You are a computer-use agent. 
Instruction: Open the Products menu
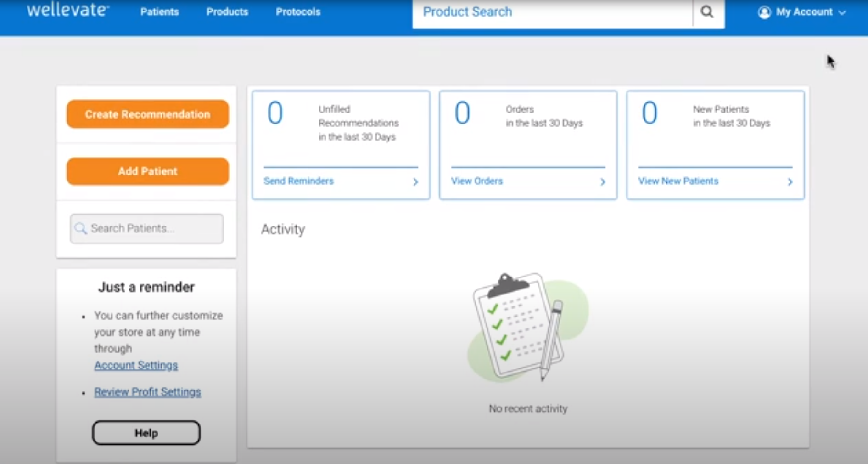click(x=227, y=12)
